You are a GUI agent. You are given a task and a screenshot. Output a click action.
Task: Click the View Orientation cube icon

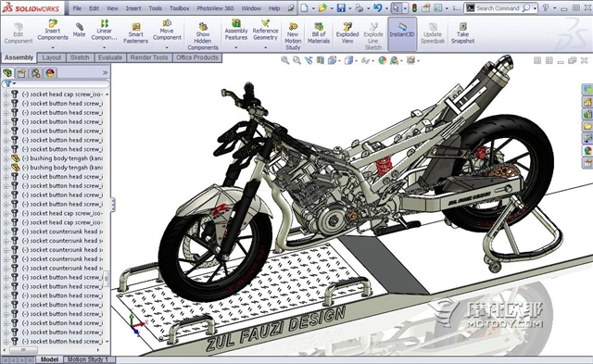[332, 60]
